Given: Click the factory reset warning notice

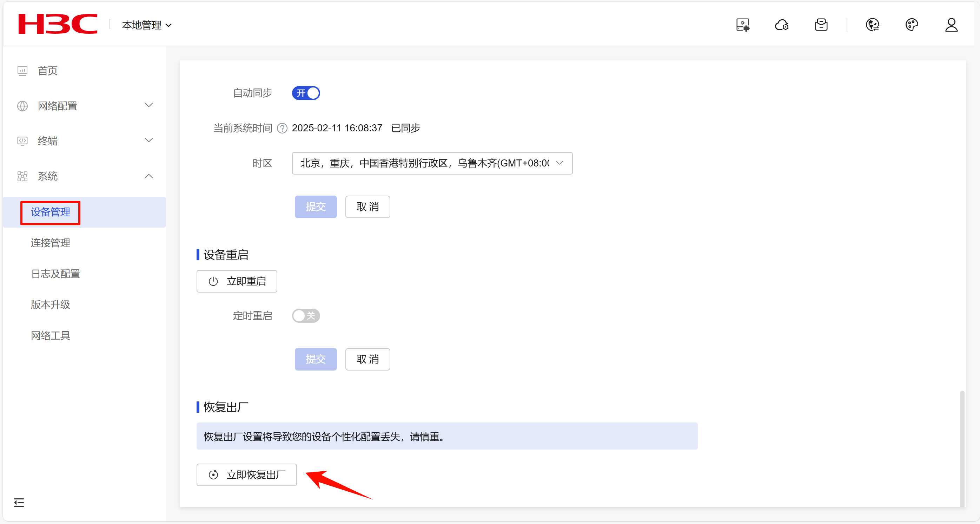Looking at the screenshot, I should (447, 436).
